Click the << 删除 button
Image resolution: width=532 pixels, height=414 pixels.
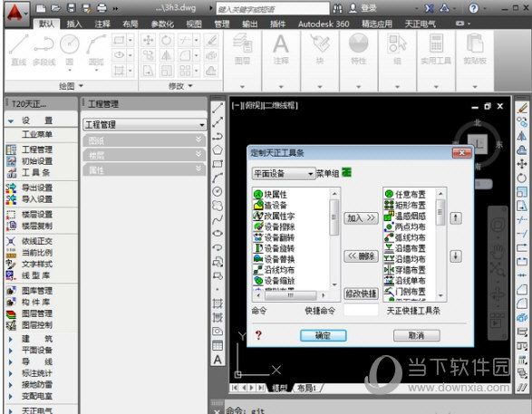click(x=361, y=255)
